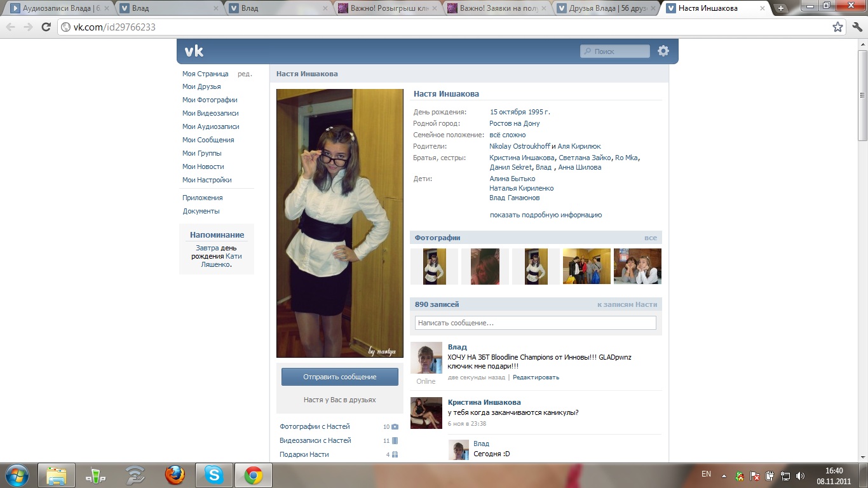Expand hidden system tray icons

pos(724,475)
